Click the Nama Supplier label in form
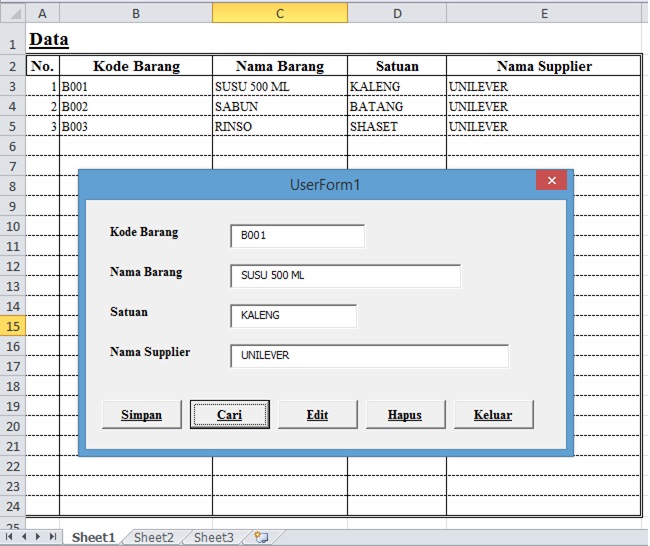Viewport: 650px width, 546px height. click(x=150, y=352)
